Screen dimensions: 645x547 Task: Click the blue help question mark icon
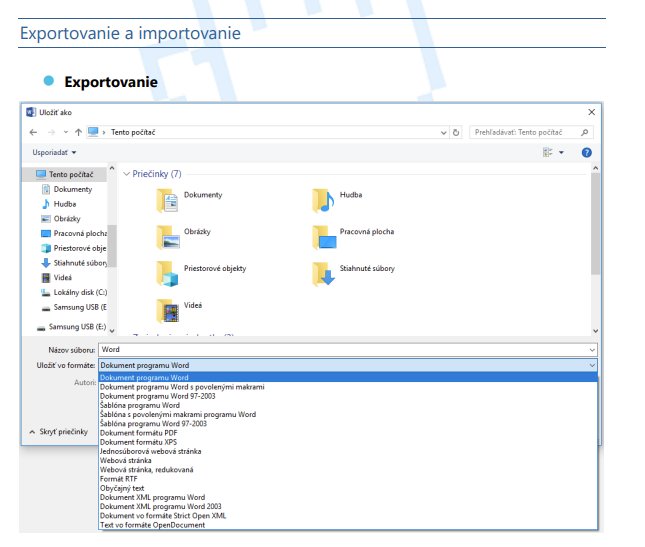click(587, 152)
